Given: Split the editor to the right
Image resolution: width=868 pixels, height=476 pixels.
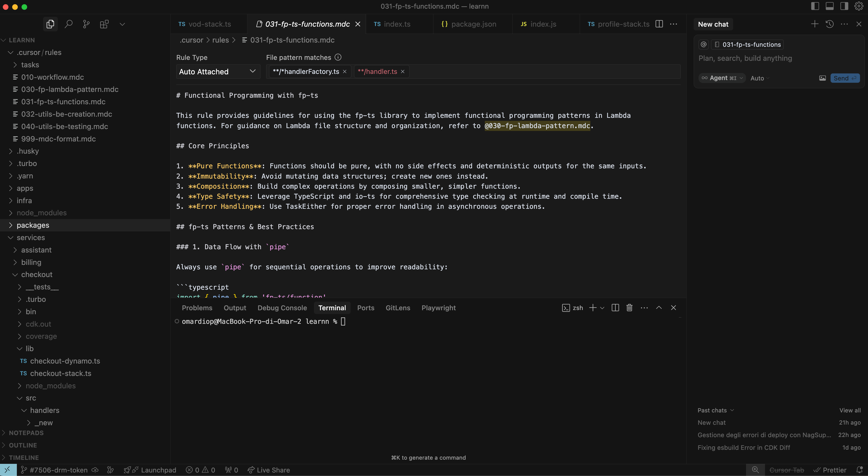Looking at the screenshot, I should 659,24.
